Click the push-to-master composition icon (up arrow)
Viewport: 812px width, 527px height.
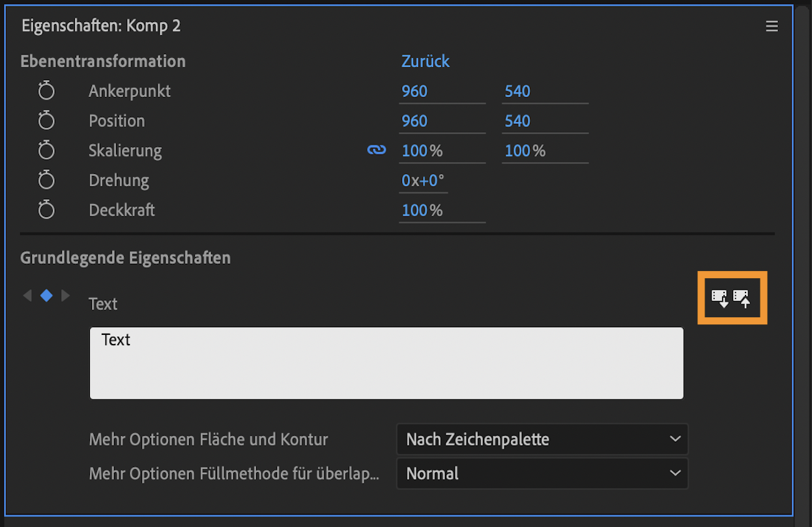(742, 298)
